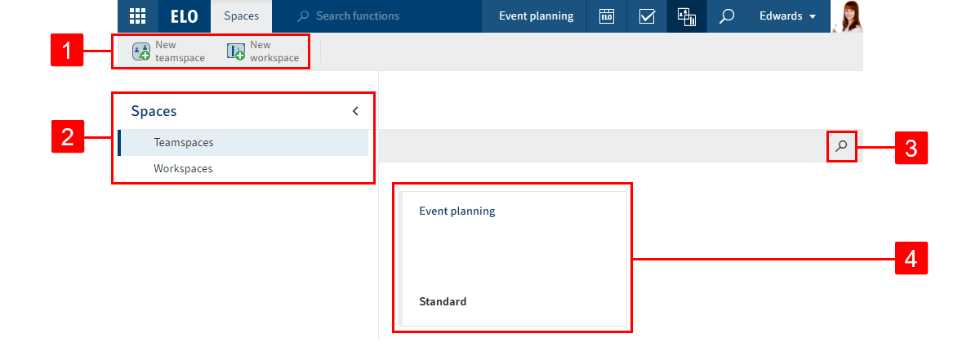Expand the Edwards user dropdown
This screenshot has width=980, height=347.
pyautogui.click(x=787, y=16)
